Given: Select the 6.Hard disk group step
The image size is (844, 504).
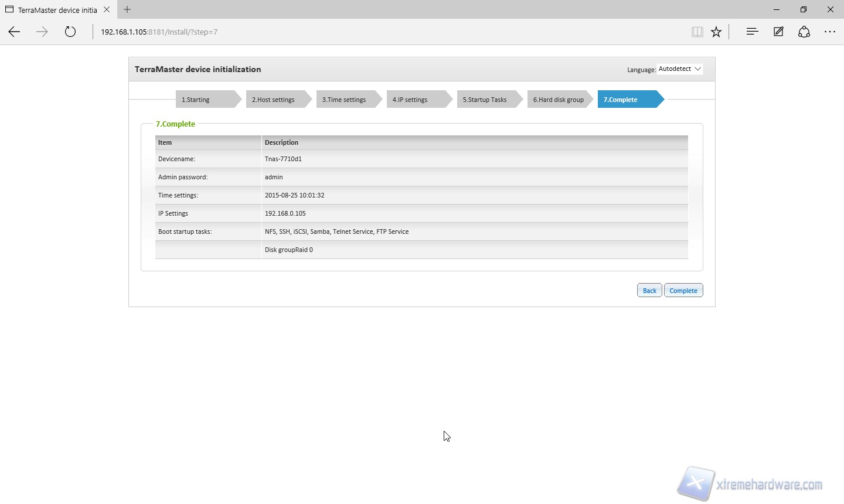Looking at the screenshot, I should coord(559,100).
